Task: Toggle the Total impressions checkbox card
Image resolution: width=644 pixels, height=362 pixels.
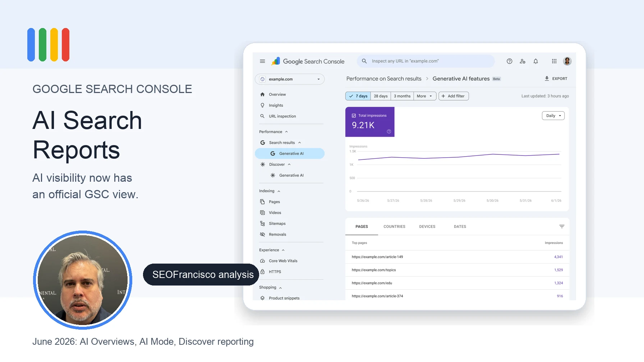Action: (x=370, y=122)
